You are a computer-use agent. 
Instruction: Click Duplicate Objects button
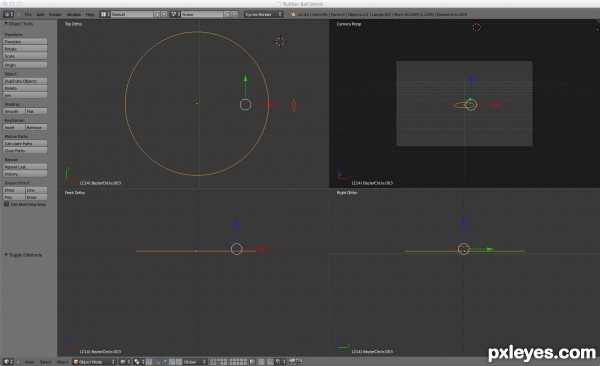coord(25,81)
